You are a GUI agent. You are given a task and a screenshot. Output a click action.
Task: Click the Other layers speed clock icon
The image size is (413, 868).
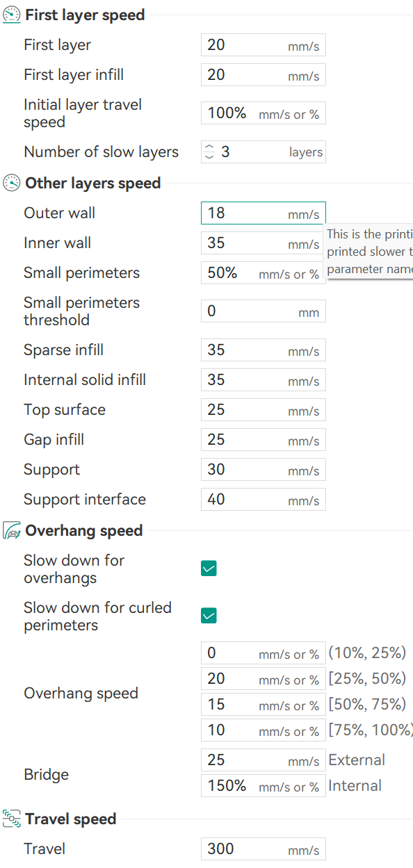click(12, 183)
